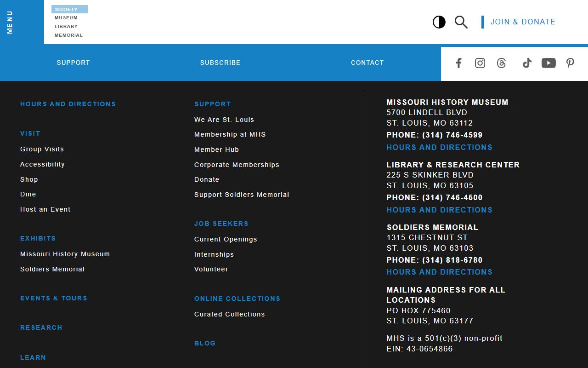Click the 1315 Chestnut St address
Image resolution: width=588 pixels, height=368 pixels.
click(427, 238)
